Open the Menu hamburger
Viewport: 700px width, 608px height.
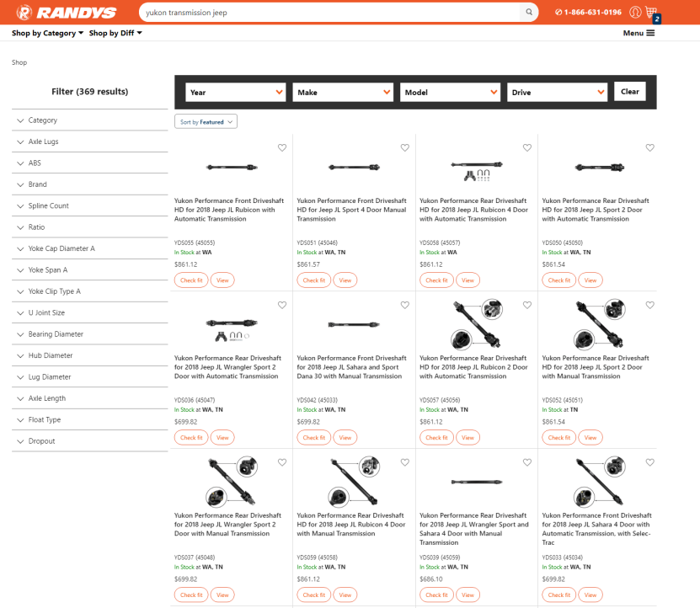[639, 33]
